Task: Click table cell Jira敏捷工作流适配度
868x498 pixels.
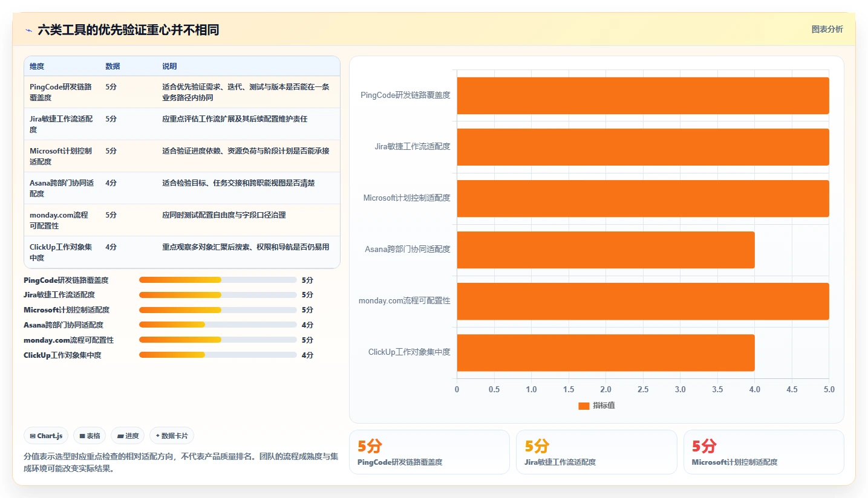Action: point(61,124)
